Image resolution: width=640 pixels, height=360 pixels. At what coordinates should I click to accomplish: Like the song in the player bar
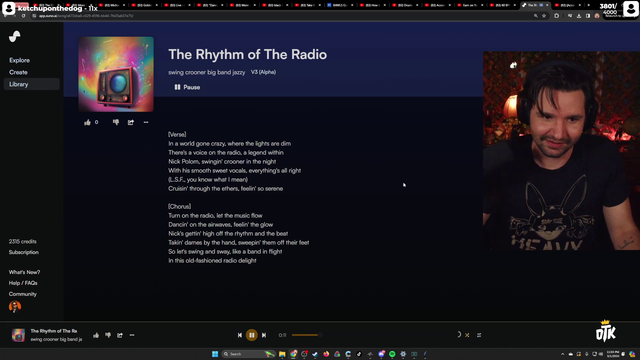(96, 335)
